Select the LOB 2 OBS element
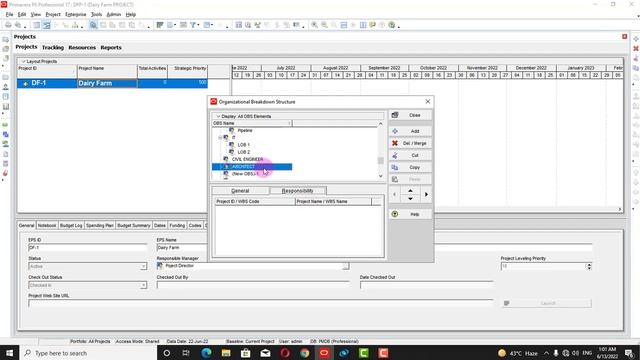 pos(244,152)
